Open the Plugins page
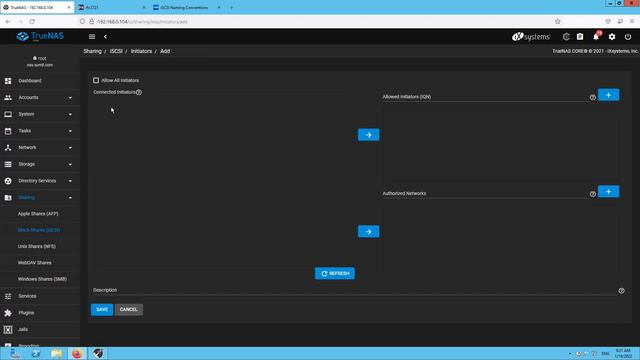This screenshot has height=360, width=640. pos(40,313)
